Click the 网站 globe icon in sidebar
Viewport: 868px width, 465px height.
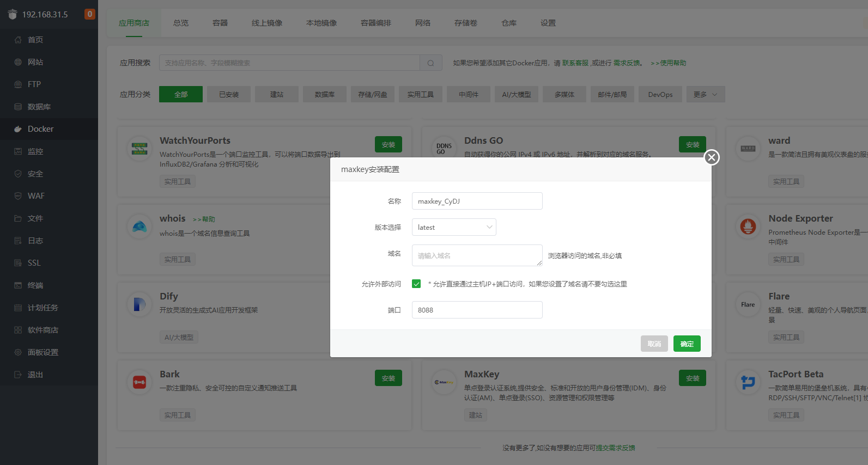coord(18,62)
